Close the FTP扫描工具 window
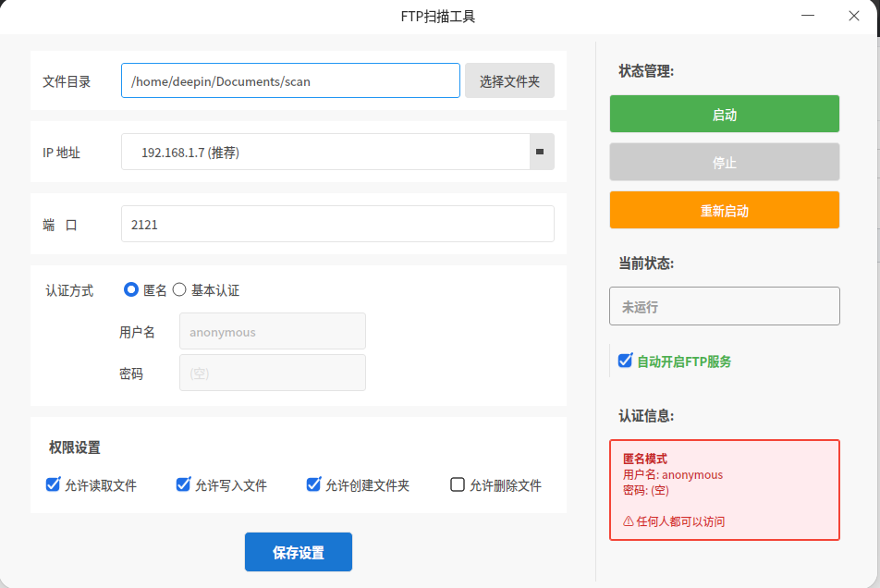Viewport: 880px width, 588px height. [853, 16]
